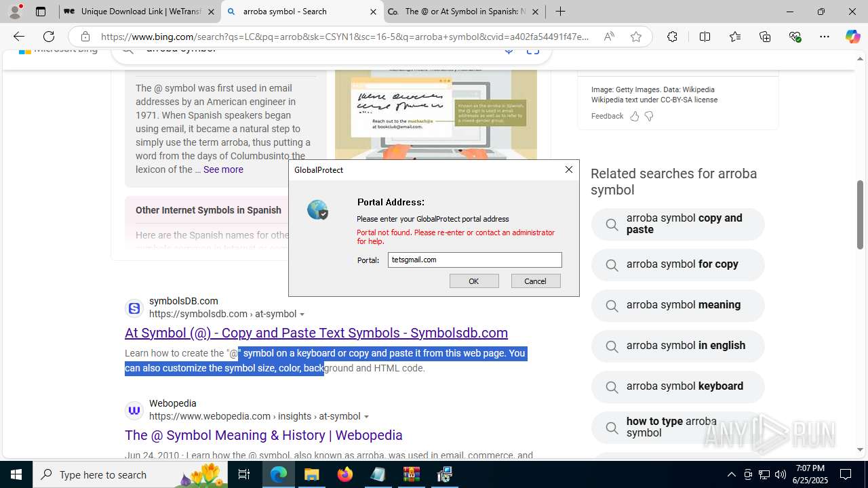View site information lock icon
868x488 pixels.
(x=85, y=37)
